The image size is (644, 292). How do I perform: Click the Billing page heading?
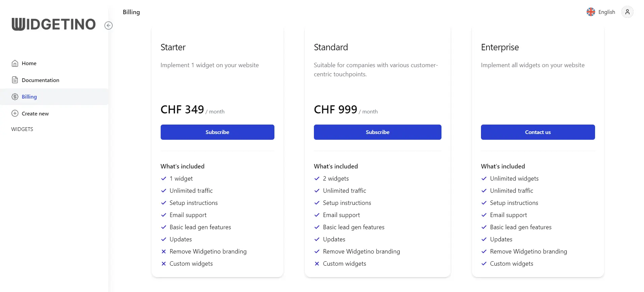131,12
